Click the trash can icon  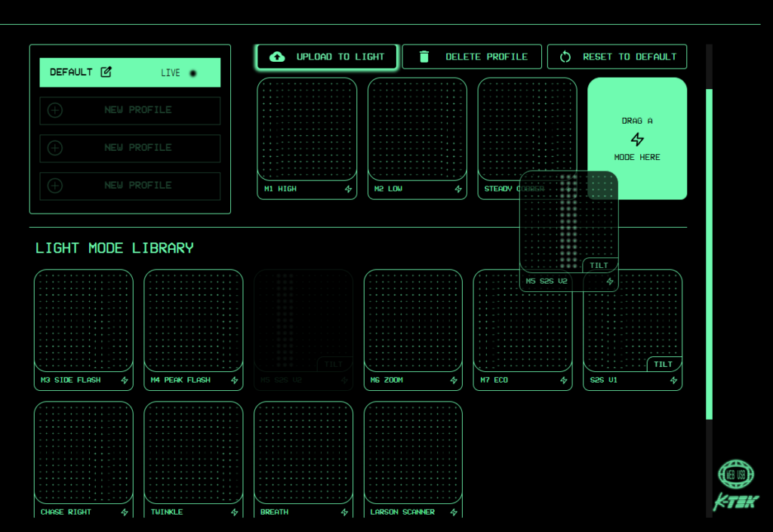423,57
